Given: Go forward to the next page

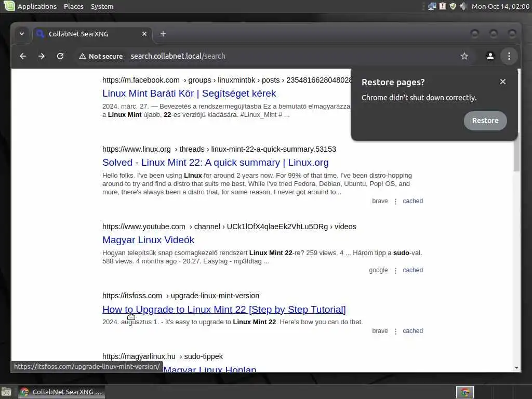Looking at the screenshot, I should (42, 56).
